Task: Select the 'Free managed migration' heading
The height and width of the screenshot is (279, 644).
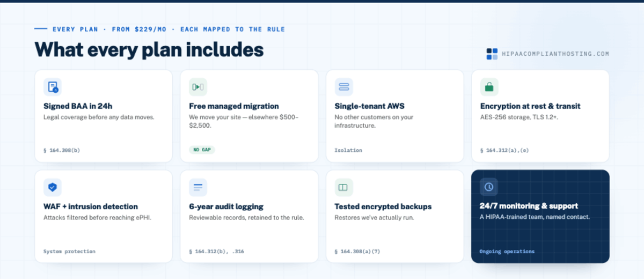Action: pos(234,106)
